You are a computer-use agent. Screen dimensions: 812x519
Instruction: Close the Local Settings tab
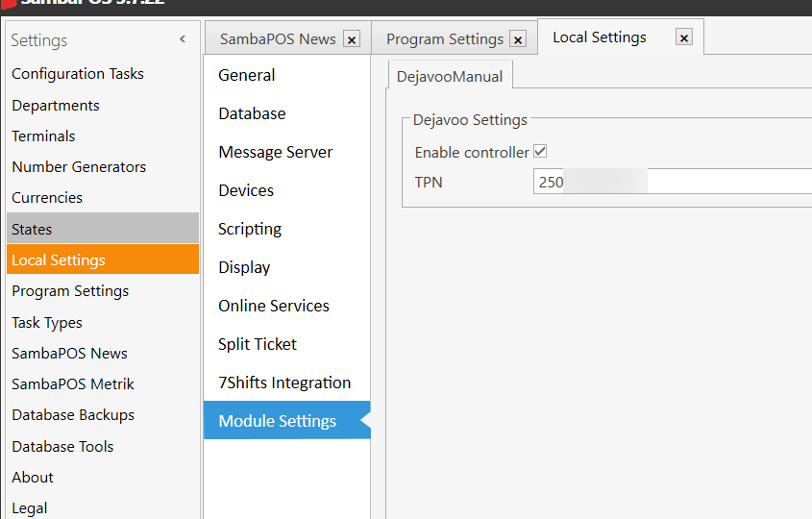(x=683, y=37)
